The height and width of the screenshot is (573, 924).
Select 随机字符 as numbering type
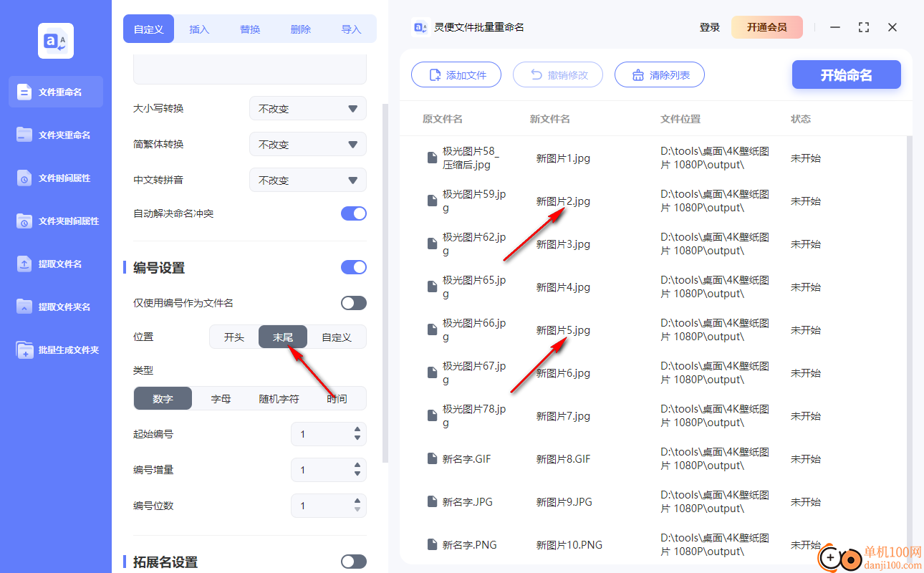[x=279, y=398]
